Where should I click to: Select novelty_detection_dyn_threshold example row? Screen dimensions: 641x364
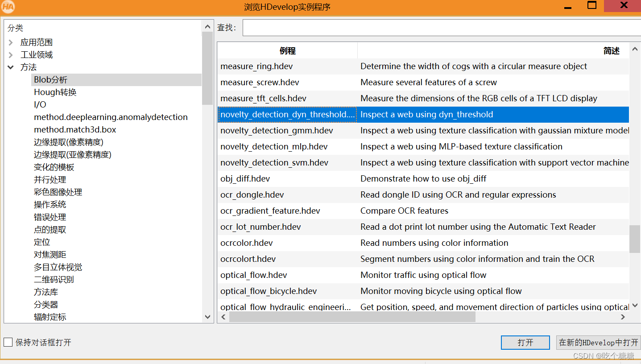423,115
